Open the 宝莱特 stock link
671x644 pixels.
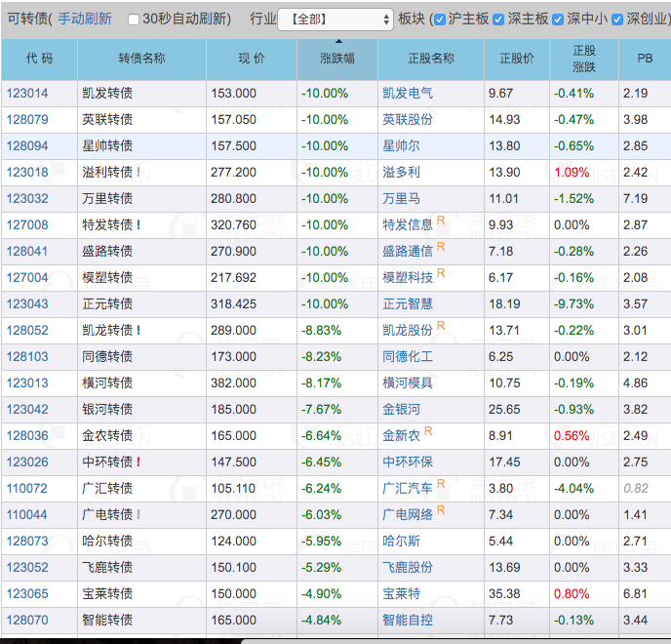(402, 593)
